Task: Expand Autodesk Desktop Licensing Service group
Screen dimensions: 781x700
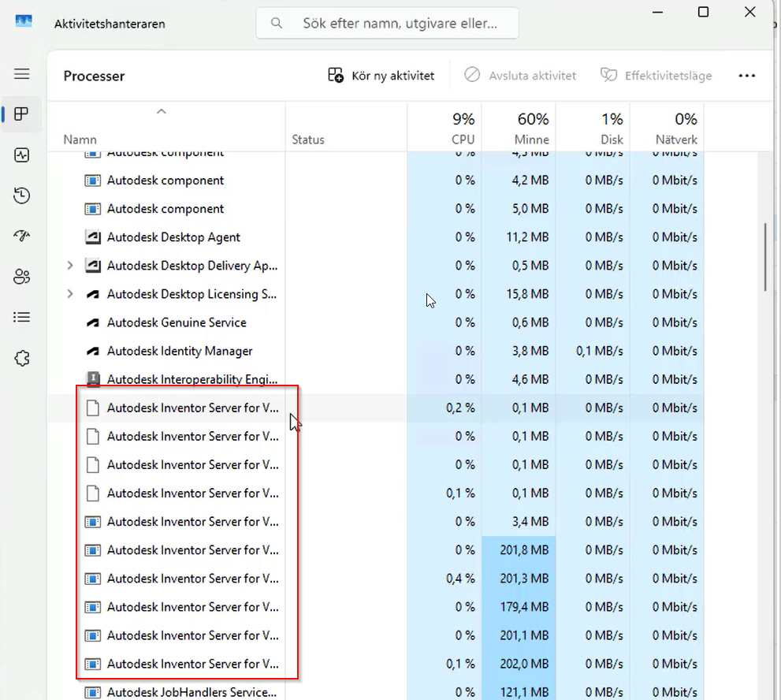Action: click(70, 294)
